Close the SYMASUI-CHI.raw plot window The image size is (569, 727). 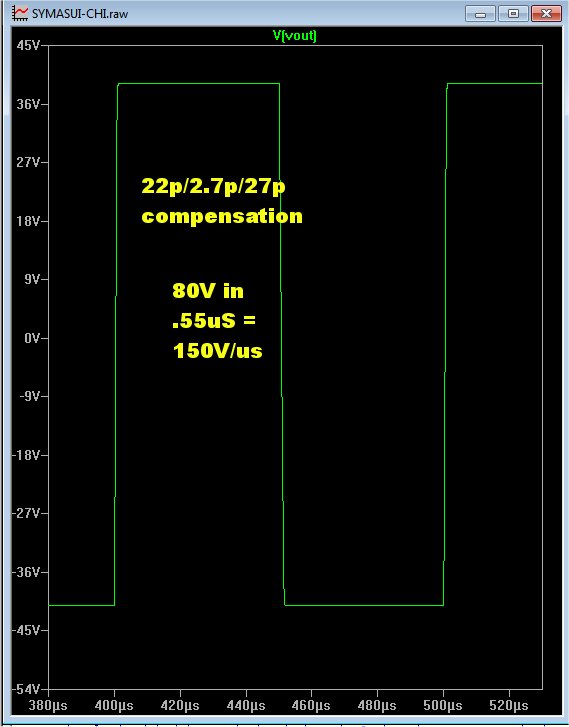click(546, 13)
